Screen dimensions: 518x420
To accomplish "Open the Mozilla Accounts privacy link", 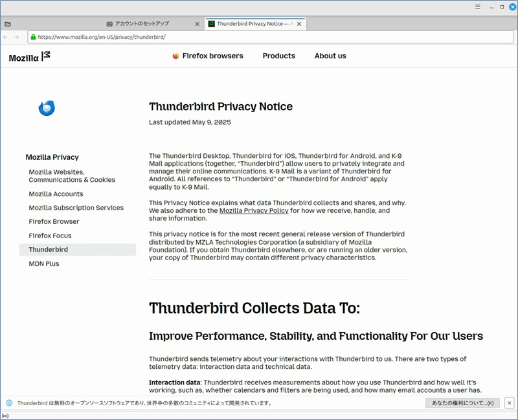I will pyautogui.click(x=56, y=193).
